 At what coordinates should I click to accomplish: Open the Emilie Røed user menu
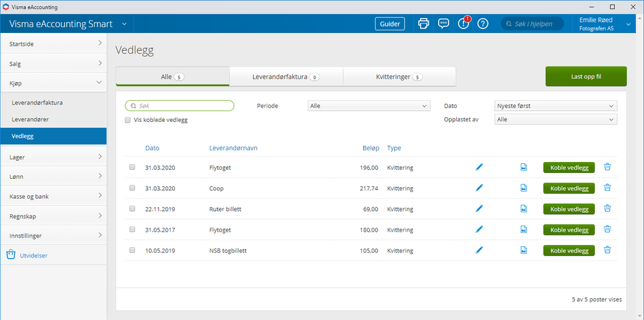click(605, 25)
